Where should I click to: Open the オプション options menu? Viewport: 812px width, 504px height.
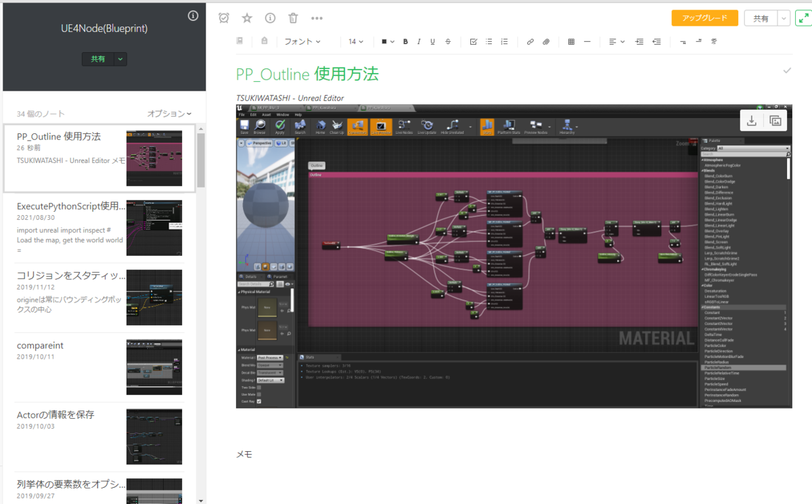click(x=169, y=114)
